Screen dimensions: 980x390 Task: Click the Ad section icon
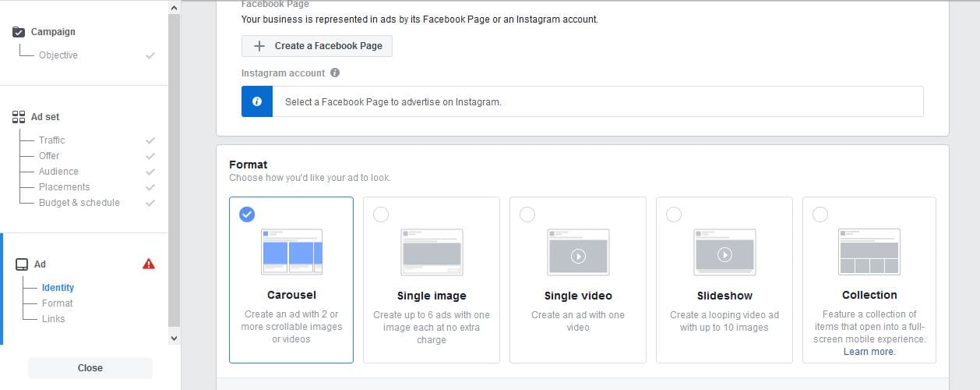(x=21, y=264)
